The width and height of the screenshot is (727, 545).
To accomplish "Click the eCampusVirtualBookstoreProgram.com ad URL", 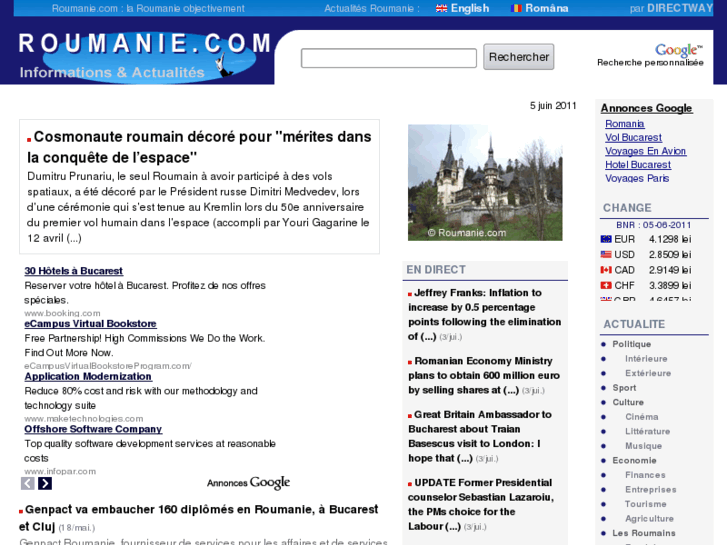I will pyautogui.click(x=108, y=366).
